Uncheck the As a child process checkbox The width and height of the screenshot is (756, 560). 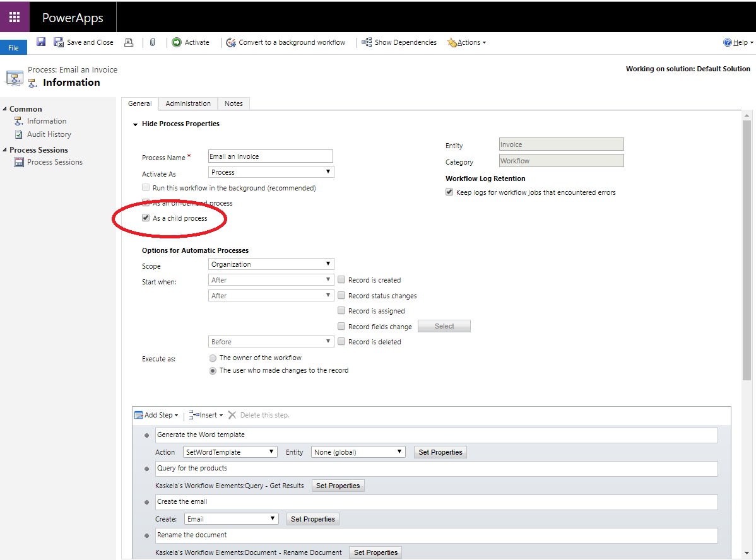(x=146, y=218)
